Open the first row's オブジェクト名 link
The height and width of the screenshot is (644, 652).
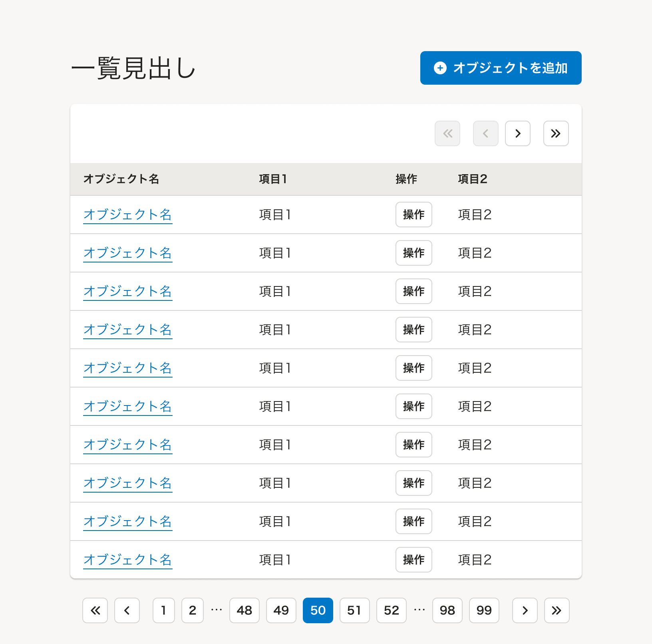pos(127,215)
